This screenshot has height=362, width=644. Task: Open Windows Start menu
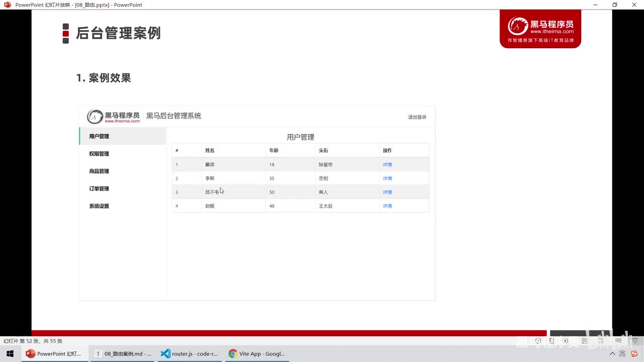(10, 354)
